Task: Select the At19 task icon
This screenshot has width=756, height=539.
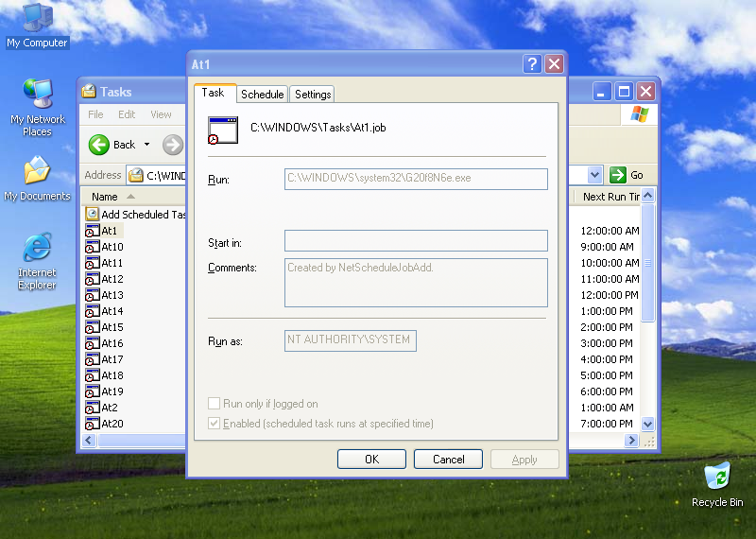Action: point(92,391)
